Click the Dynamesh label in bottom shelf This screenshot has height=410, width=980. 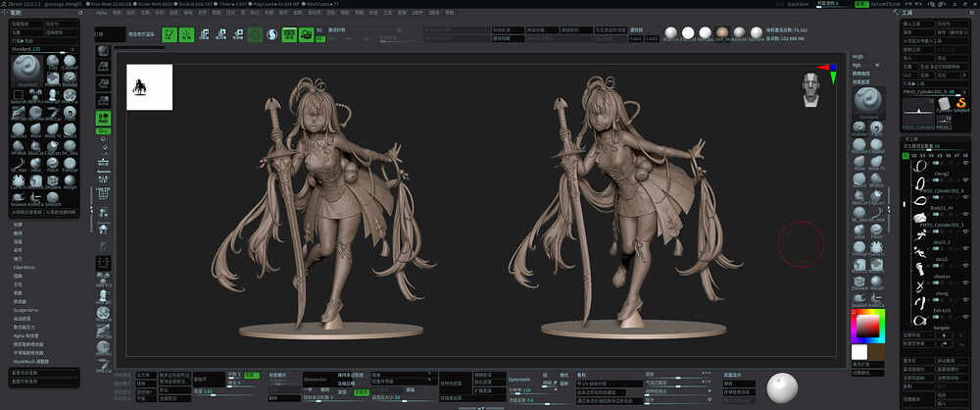(x=518, y=379)
